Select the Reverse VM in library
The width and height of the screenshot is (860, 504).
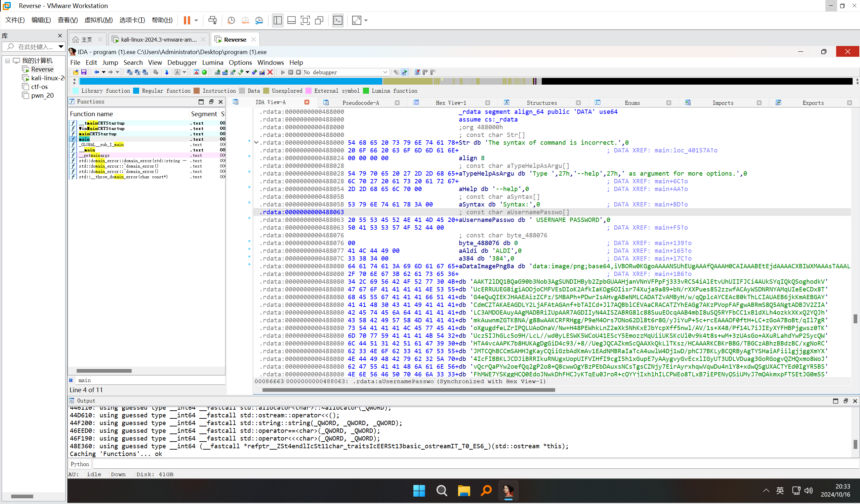(42, 69)
